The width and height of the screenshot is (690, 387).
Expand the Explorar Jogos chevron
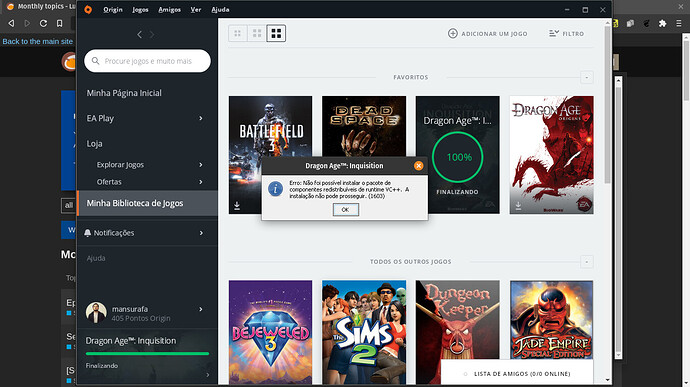(201, 164)
